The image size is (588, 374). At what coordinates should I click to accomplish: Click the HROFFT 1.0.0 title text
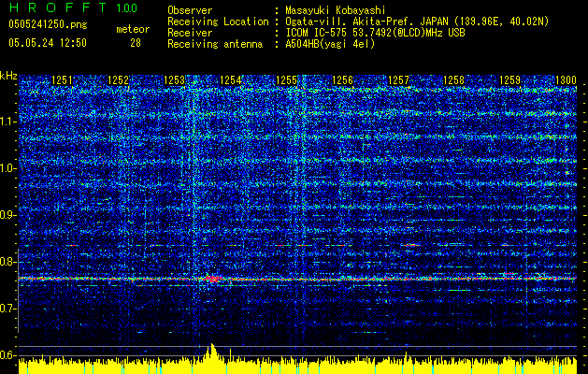click(x=73, y=7)
